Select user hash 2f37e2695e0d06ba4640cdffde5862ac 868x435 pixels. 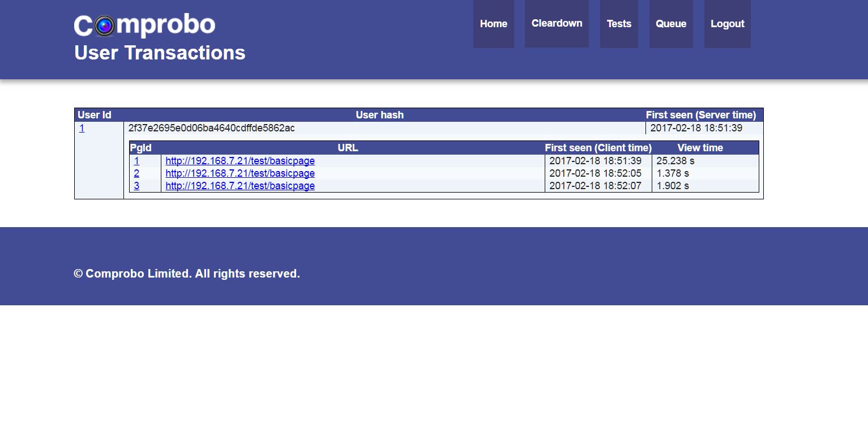[x=211, y=128]
